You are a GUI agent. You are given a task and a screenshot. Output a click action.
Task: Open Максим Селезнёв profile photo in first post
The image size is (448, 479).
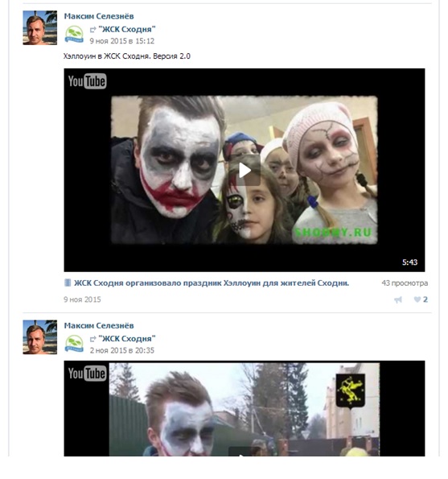40,28
